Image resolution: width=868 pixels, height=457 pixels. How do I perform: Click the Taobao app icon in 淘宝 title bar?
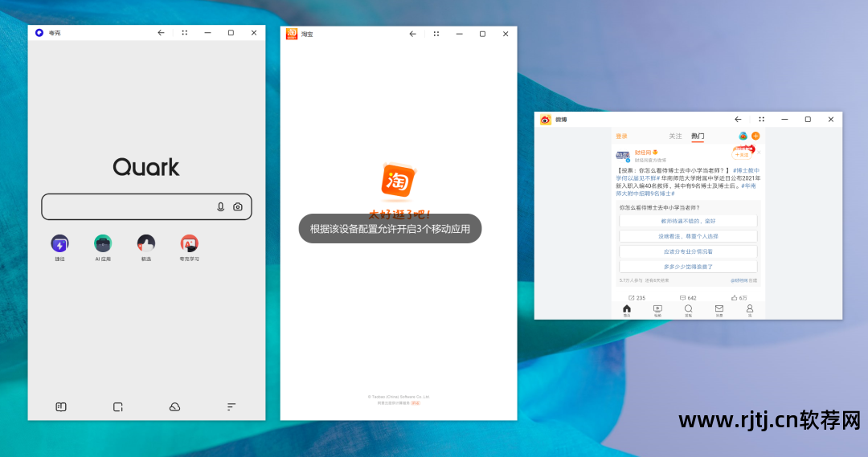[292, 34]
